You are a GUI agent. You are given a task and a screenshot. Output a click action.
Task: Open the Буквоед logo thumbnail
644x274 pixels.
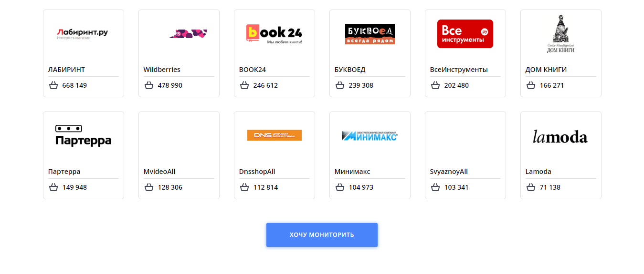(370, 34)
